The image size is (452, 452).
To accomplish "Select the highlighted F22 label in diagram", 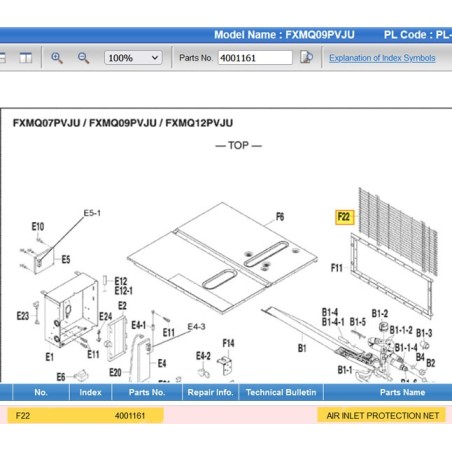I will coord(344,217).
